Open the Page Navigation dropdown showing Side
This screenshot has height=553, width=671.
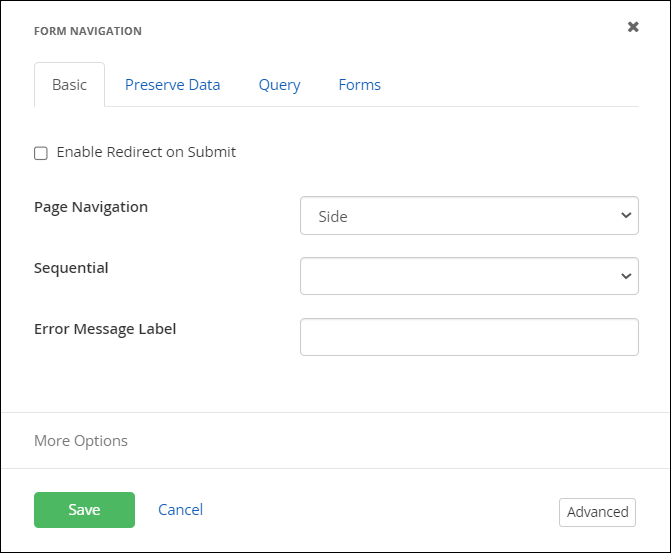468,216
